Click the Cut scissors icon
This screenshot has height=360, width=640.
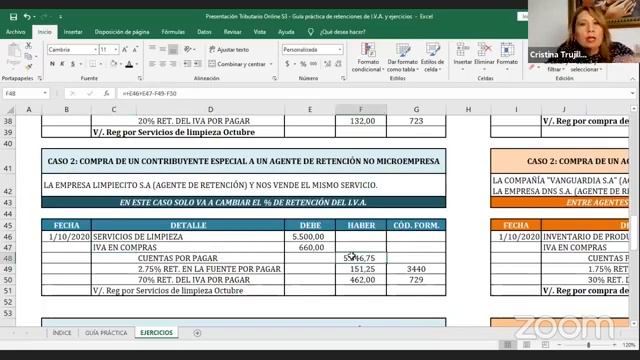[28, 45]
